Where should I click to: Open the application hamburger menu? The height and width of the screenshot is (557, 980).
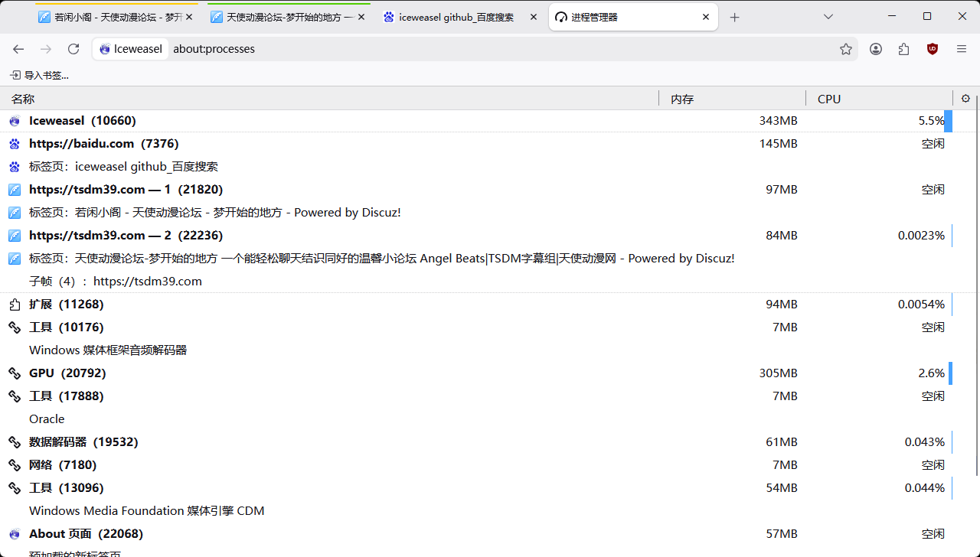click(x=962, y=49)
